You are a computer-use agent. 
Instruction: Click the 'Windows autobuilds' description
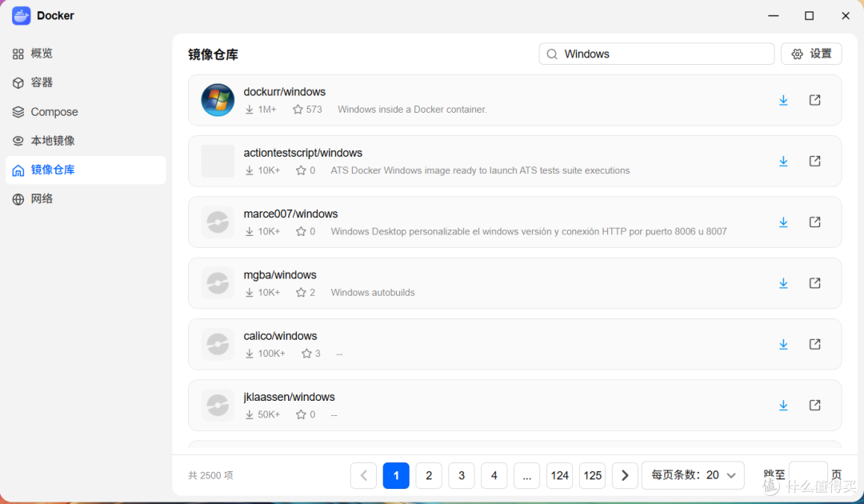(373, 293)
